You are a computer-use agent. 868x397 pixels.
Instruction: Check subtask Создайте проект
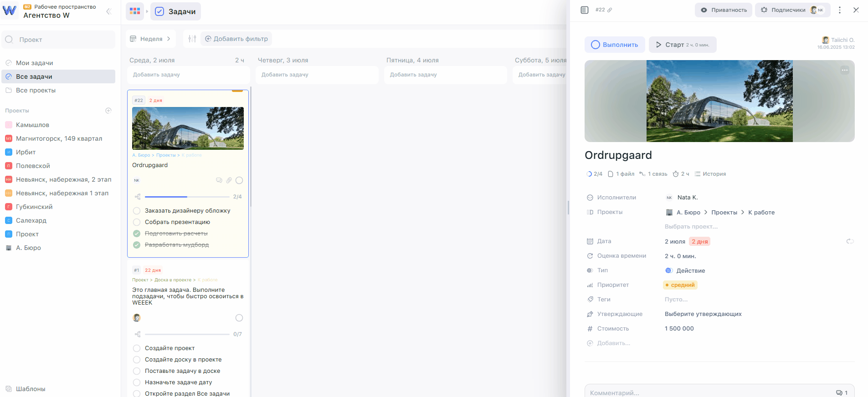coord(137,348)
